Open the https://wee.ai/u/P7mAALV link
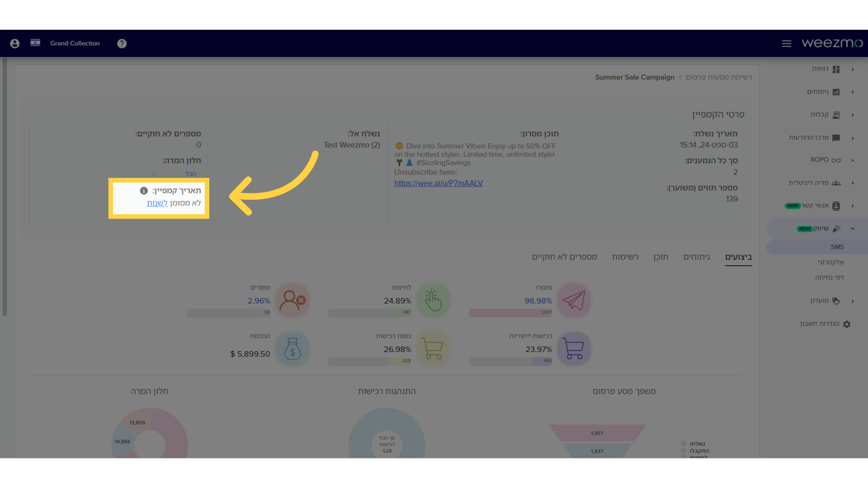The width and height of the screenshot is (868, 488). point(439,183)
